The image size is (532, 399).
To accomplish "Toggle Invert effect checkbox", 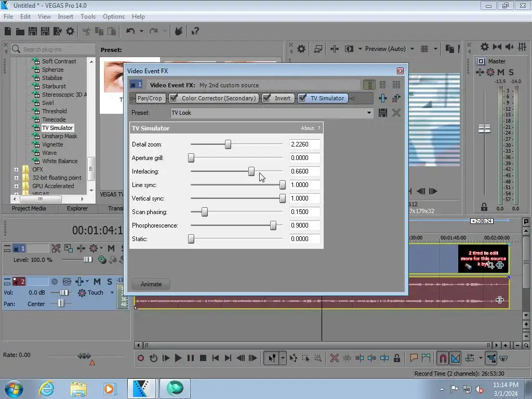I will (x=267, y=98).
